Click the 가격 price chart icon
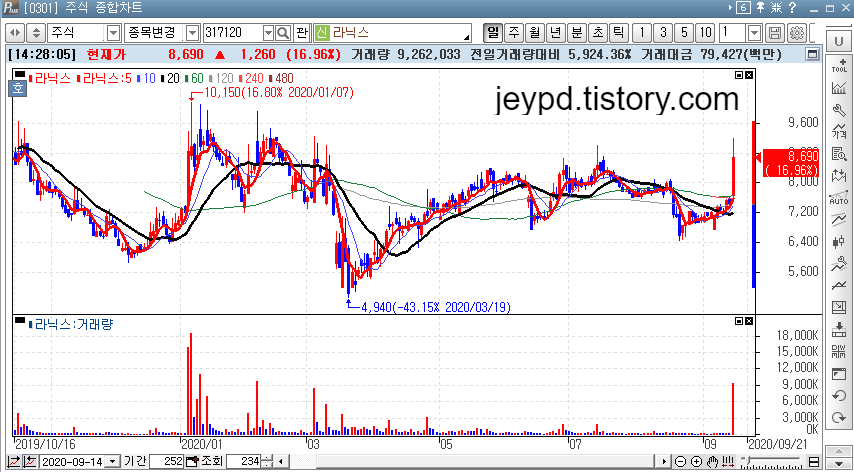854x472 pixels. pos(839,132)
